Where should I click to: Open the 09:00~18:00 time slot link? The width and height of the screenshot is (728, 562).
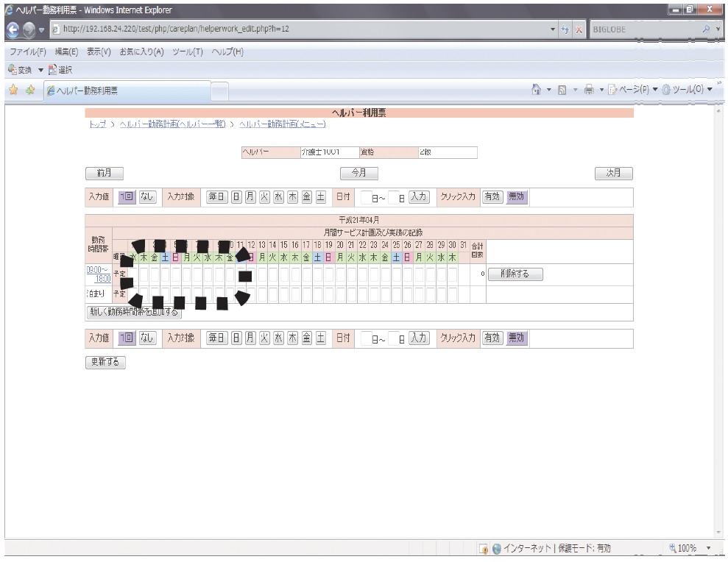tap(99, 274)
